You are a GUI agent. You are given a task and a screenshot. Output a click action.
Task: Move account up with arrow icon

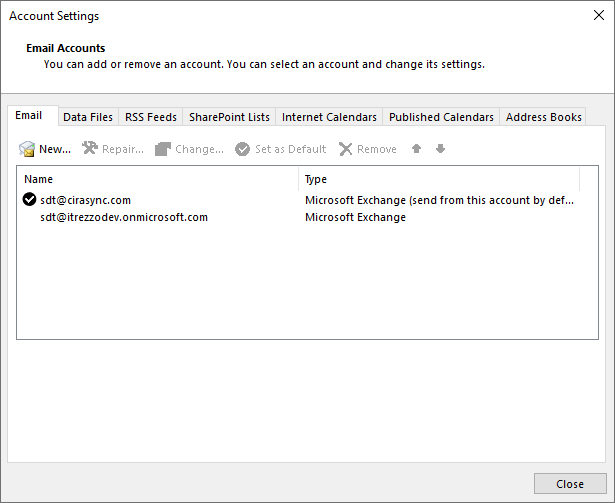[x=417, y=149]
